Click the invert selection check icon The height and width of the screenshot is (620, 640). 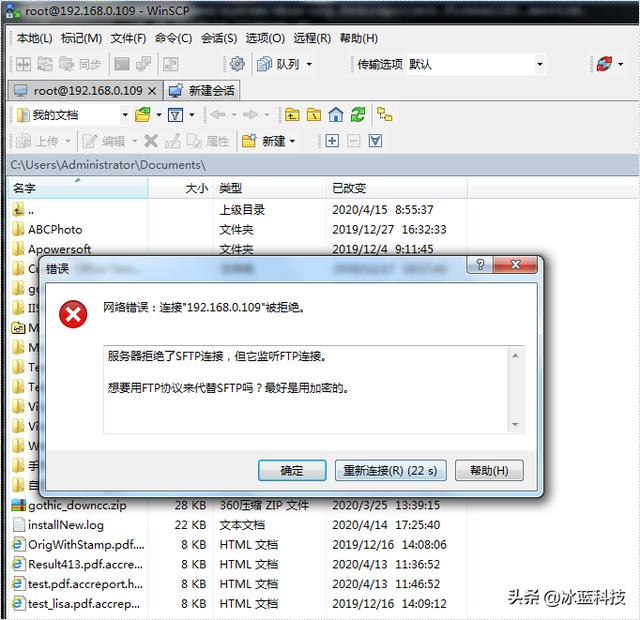(x=375, y=141)
